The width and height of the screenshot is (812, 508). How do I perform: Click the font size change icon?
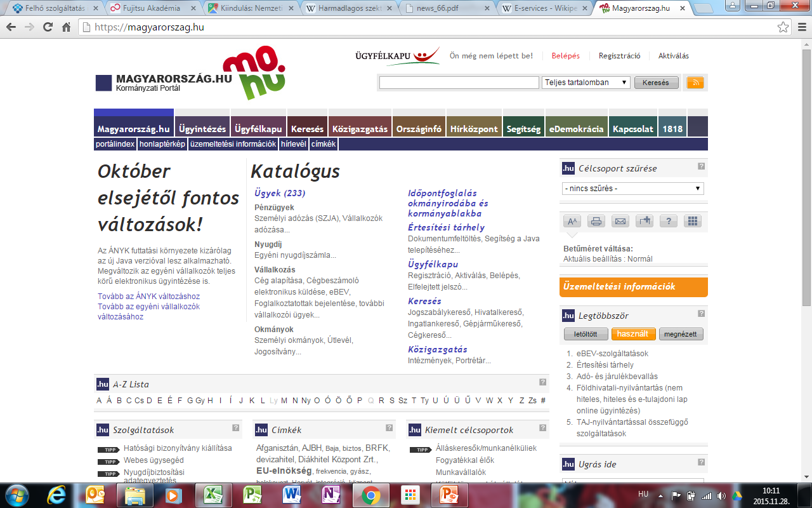click(x=572, y=221)
